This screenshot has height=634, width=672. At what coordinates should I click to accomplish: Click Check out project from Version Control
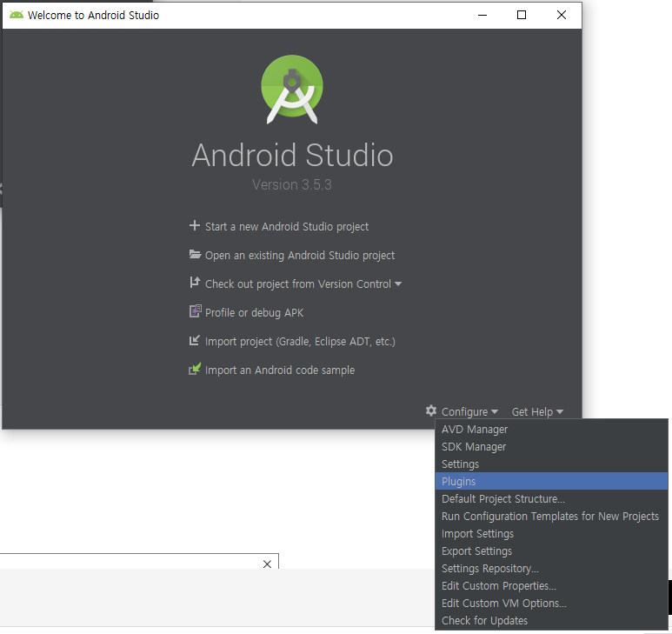coord(298,284)
